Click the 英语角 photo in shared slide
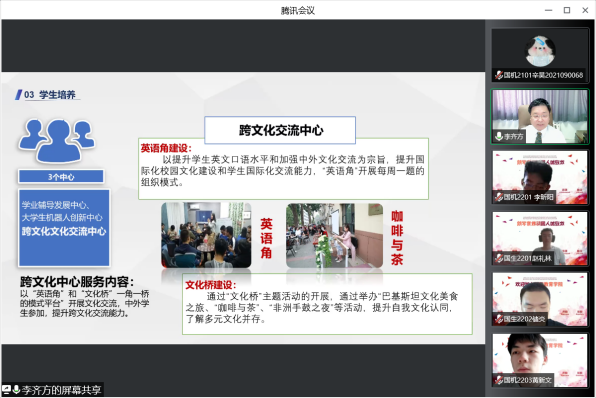The image size is (596, 398). click(x=206, y=235)
